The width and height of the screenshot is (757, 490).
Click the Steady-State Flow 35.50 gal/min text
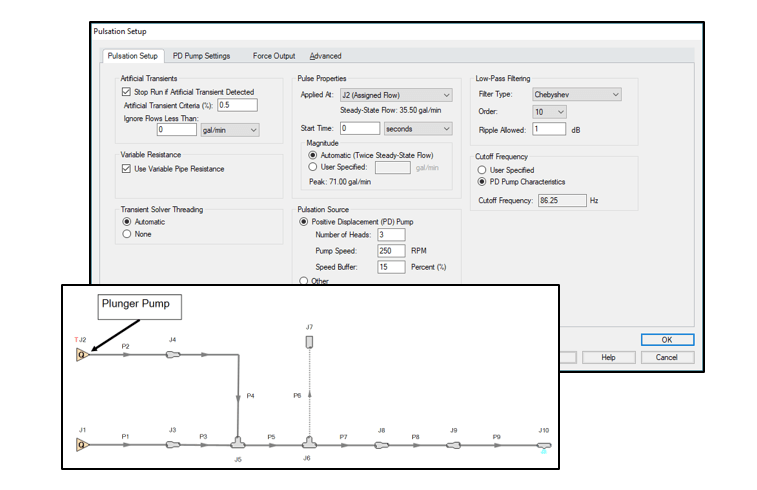tap(391, 111)
